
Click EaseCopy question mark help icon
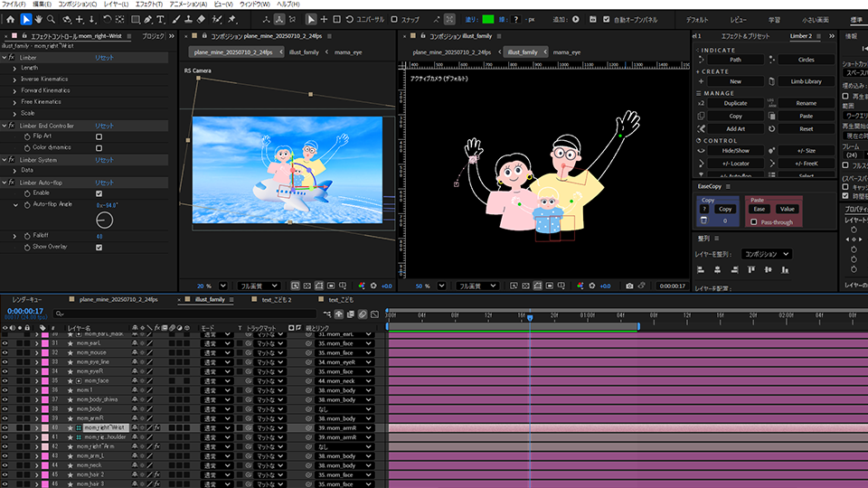pos(703,209)
